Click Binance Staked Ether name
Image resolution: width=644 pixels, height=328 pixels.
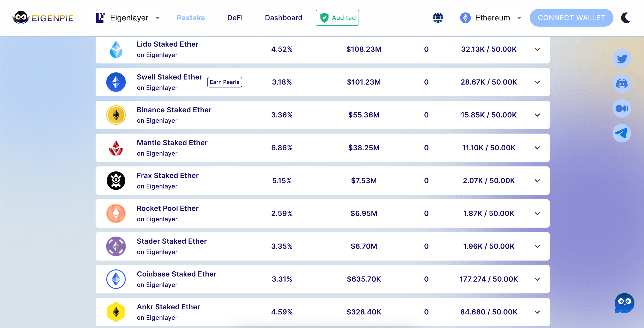click(x=174, y=110)
